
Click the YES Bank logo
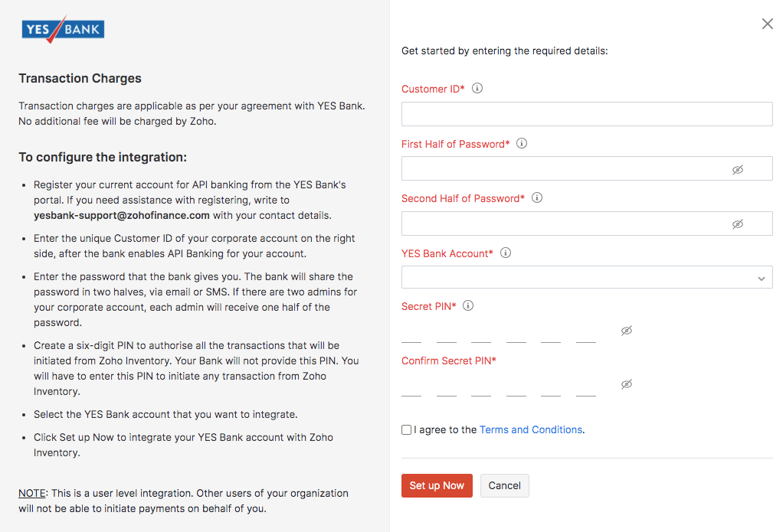point(63,30)
